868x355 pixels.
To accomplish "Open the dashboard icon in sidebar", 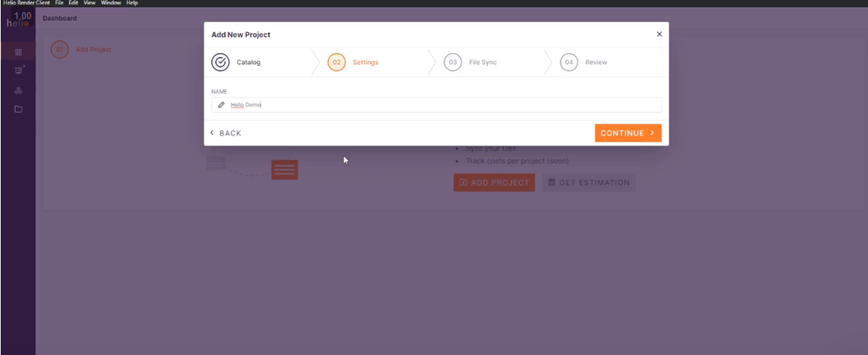I will [x=18, y=52].
